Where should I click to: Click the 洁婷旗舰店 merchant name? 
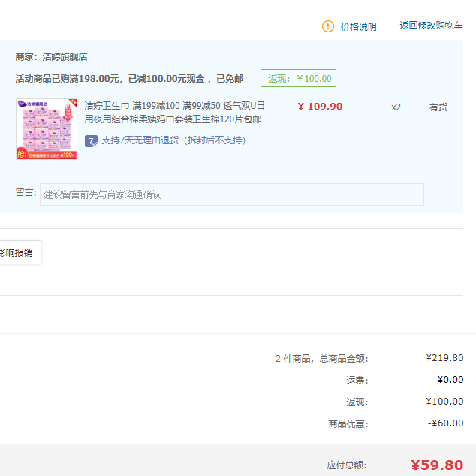pyautogui.click(x=65, y=57)
